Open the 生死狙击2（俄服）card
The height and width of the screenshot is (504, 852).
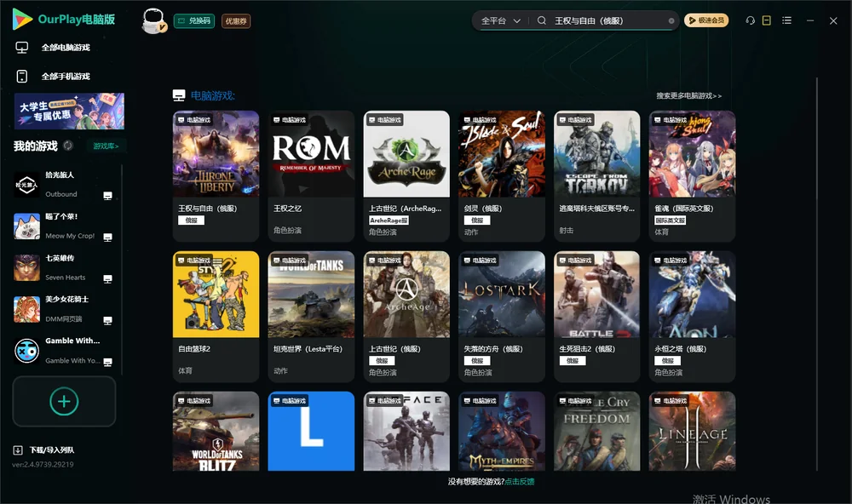[596, 316]
